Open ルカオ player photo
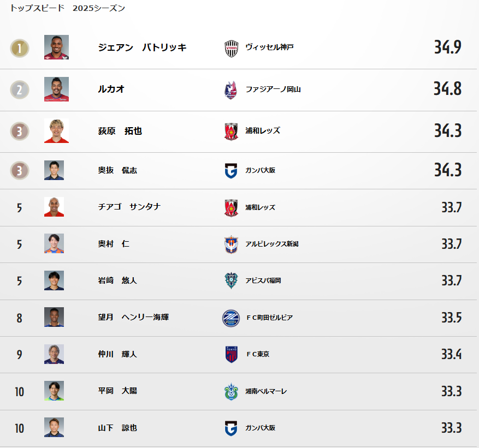479x448 pixels. 56,89
